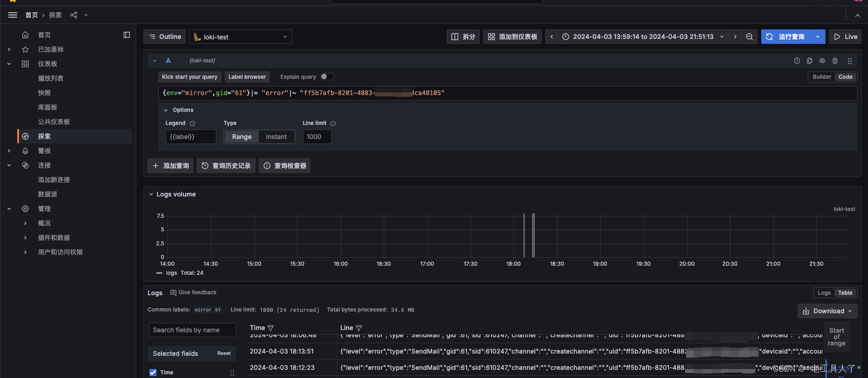This screenshot has width=868, height=378.
Task: Open the loki-test data source dropdown
Action: coord(241,37)
